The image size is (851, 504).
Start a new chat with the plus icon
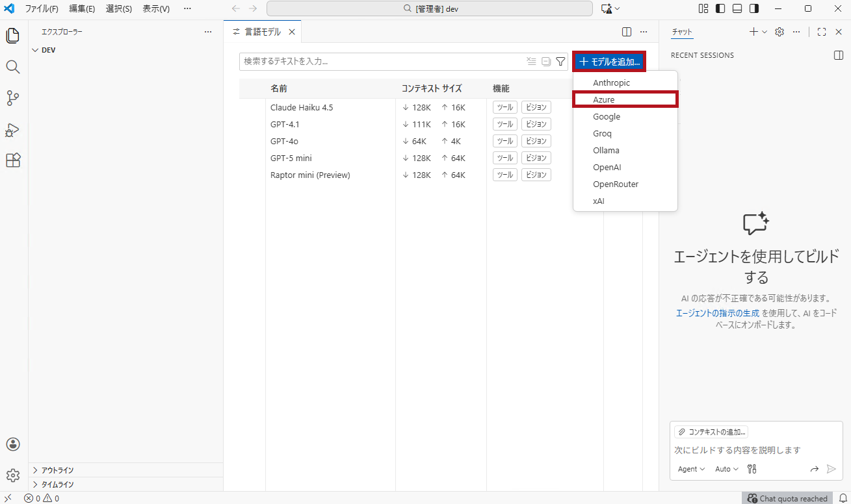tap(752, 31)
